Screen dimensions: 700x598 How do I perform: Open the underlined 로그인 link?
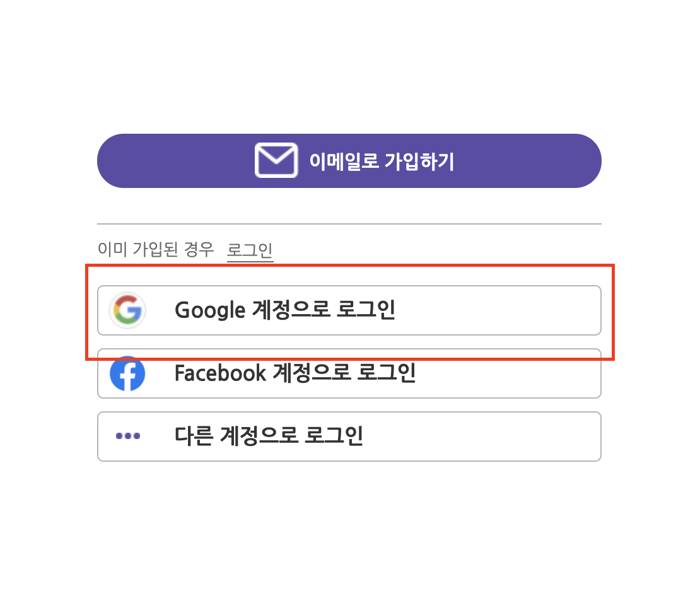point(250,250)
